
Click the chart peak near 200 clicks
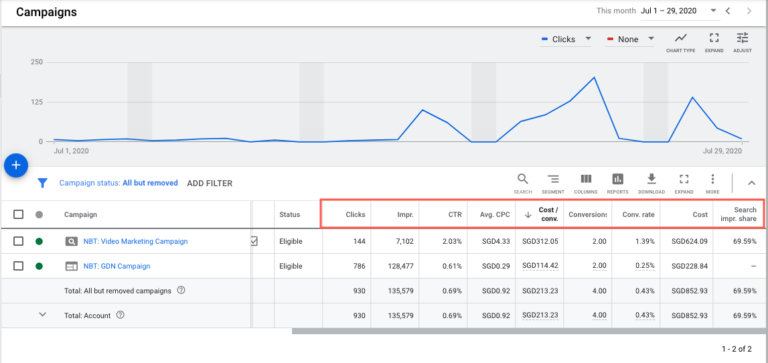[594, 77]
